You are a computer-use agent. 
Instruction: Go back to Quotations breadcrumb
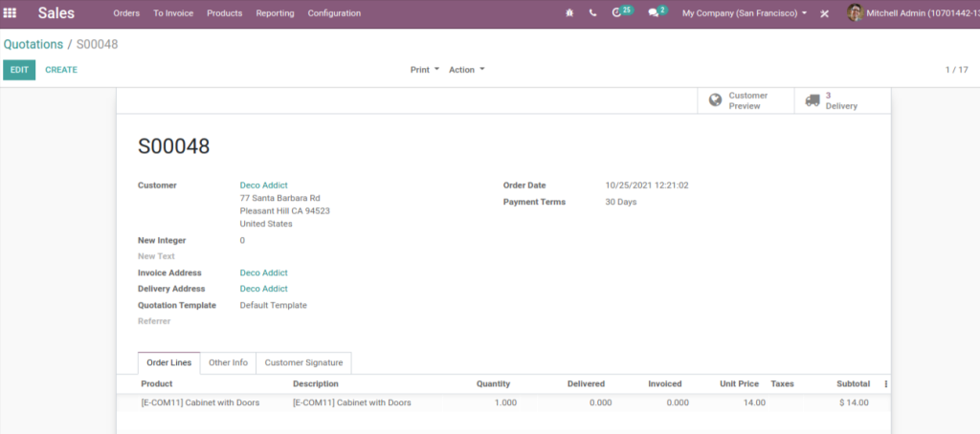pos(33,44)
